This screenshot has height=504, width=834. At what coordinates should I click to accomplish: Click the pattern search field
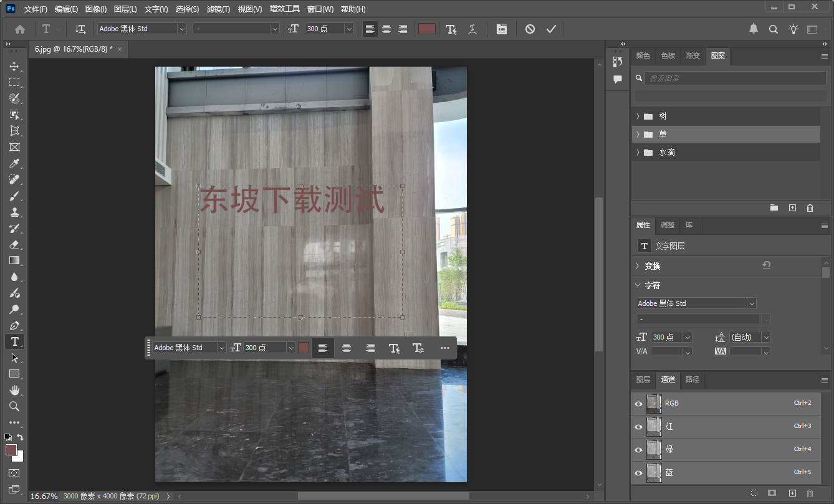pos(736,77)
